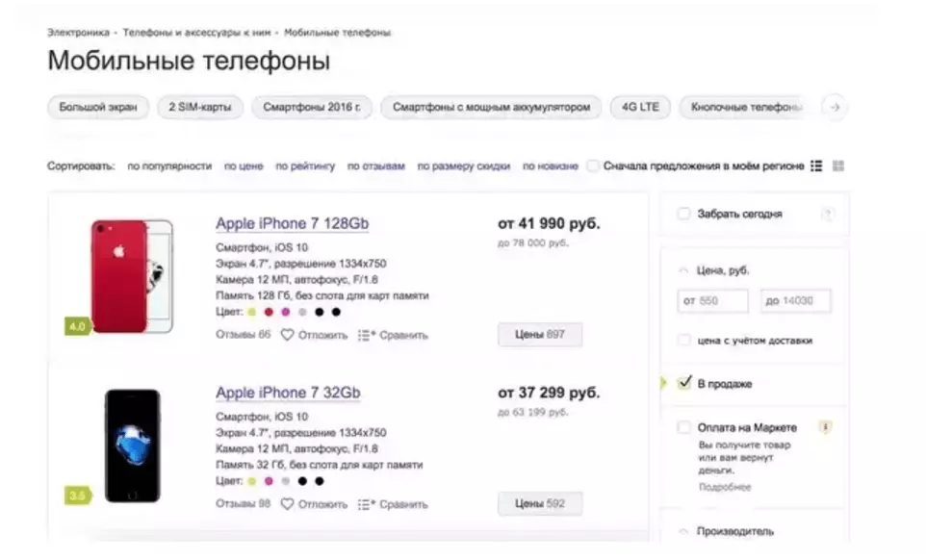926x560 pixels.
Task: Enable Оплата на Маркете checkbox
Action: 683,426
